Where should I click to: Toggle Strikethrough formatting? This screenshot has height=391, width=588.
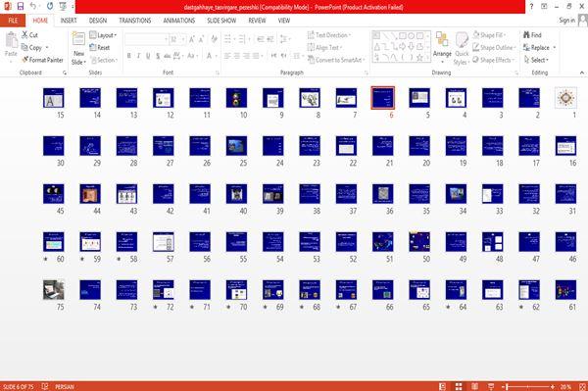pyautogui.click(x=168, y=56)
